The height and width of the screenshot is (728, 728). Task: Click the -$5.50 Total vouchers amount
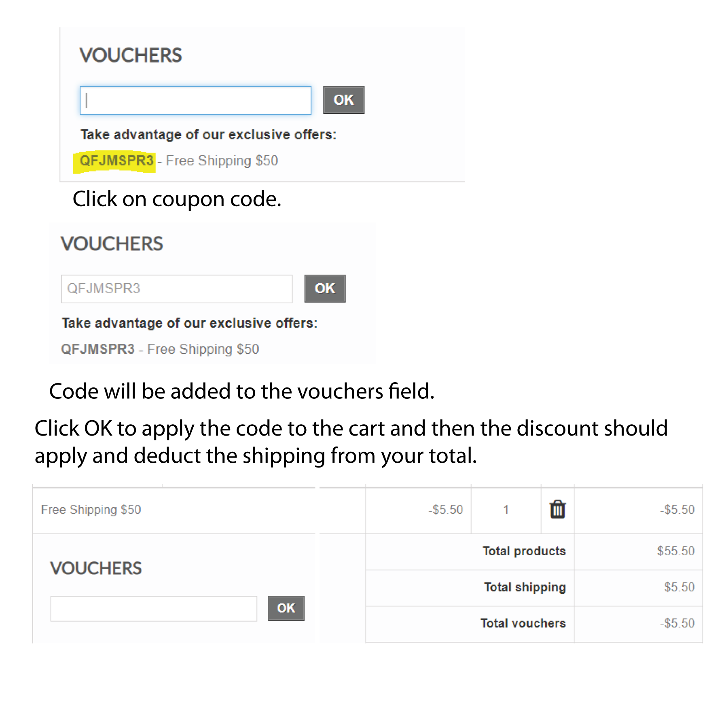click(x=677, y=623)
